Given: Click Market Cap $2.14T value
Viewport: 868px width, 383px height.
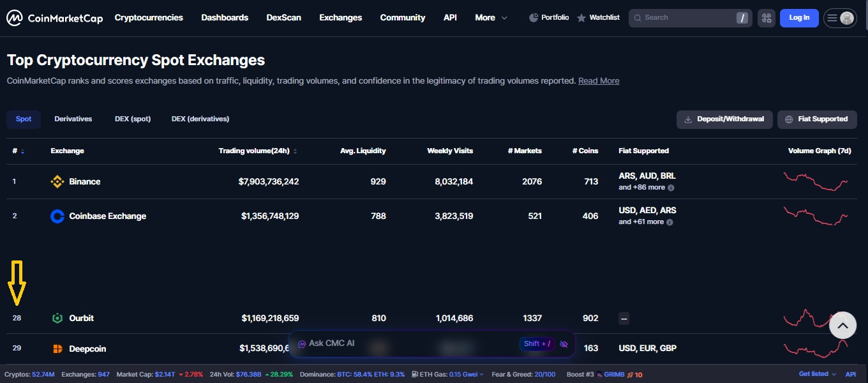Looking at the screenshot, I should coord(163,374).
